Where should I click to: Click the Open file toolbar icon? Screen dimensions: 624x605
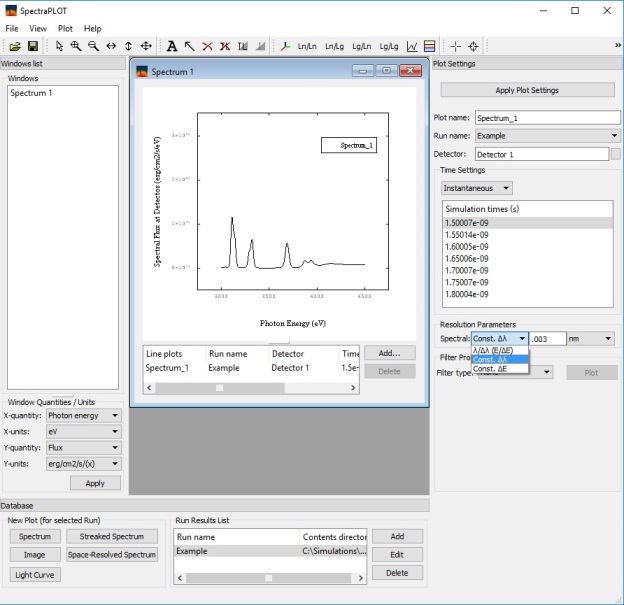pos(15,46)
